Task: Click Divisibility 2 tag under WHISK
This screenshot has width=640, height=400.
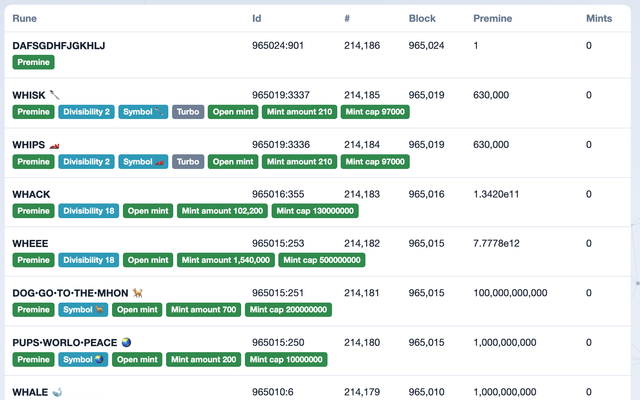Action: [87, 112]
